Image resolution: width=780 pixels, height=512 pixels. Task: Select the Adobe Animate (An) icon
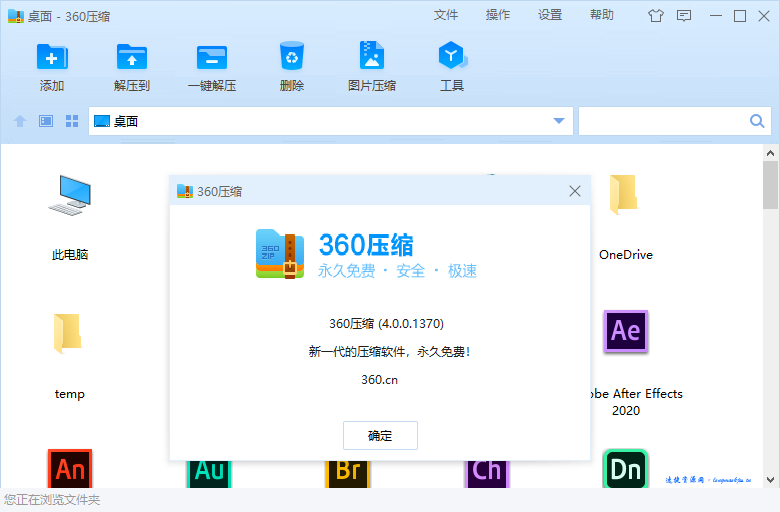[70, 468]
